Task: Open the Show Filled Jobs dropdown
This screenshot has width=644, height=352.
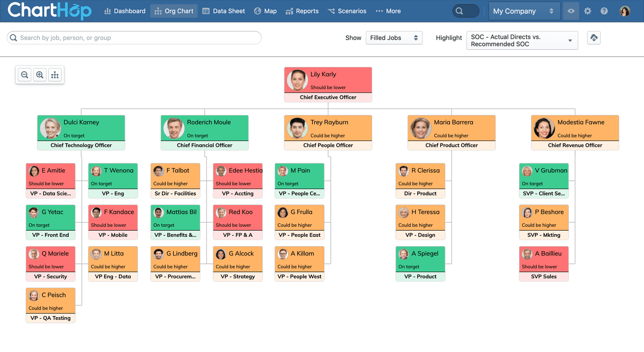Action: pyautogui.click(x=394, y=38)
